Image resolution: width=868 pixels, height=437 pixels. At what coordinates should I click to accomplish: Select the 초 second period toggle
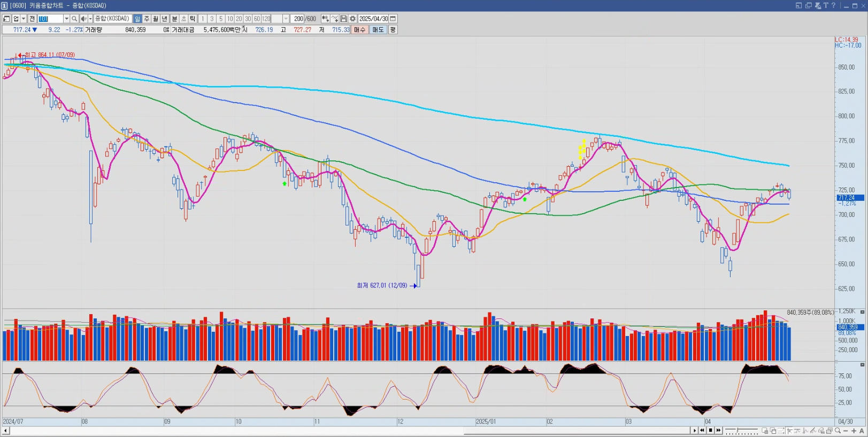point(183,19)
